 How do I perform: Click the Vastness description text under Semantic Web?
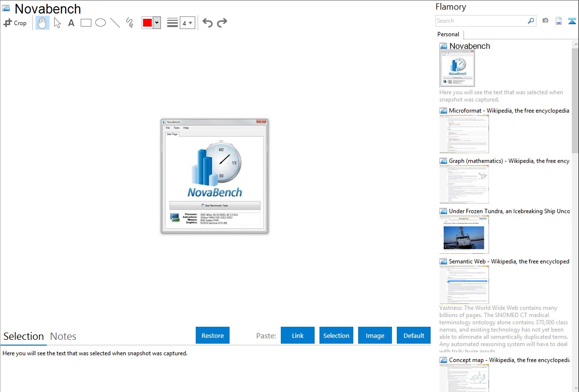(504, 330)
